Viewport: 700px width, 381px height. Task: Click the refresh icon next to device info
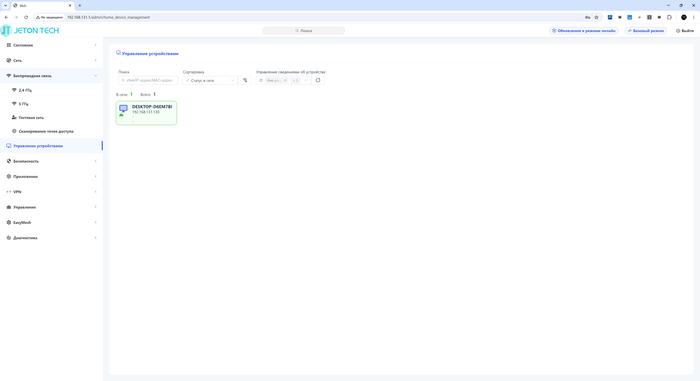click(318, 80)
